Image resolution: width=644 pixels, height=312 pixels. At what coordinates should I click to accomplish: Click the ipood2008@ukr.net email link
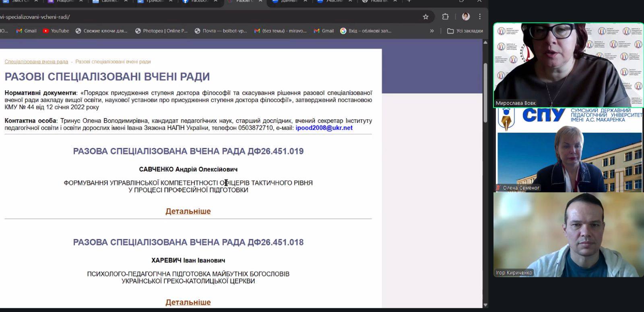324,128
